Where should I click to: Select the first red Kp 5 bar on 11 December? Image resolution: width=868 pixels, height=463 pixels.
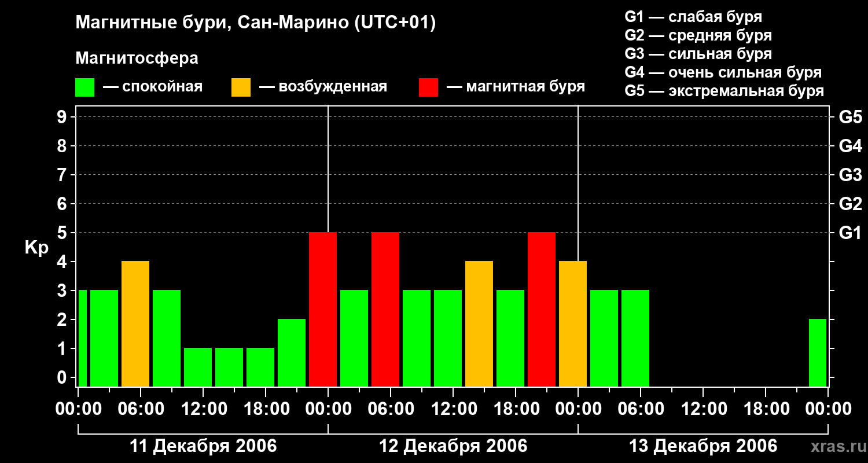tap(323, 309)
